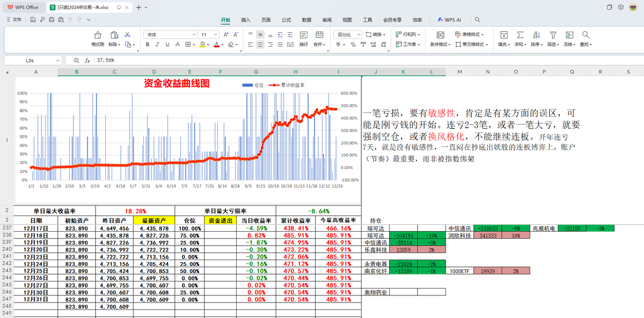The width and height of the screenshot is (644, 318).
Task: Click the Fill (填充) icon
Action: click(503, 34)
